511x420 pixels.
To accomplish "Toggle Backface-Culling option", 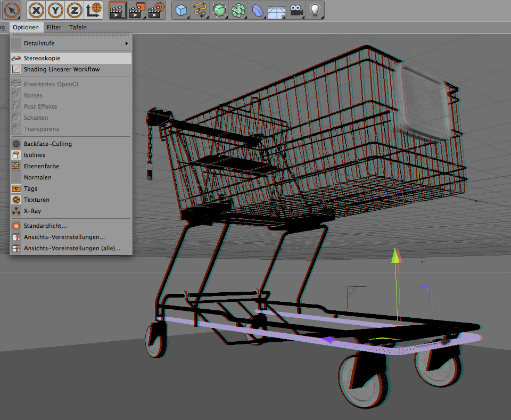I will [47, 144].
